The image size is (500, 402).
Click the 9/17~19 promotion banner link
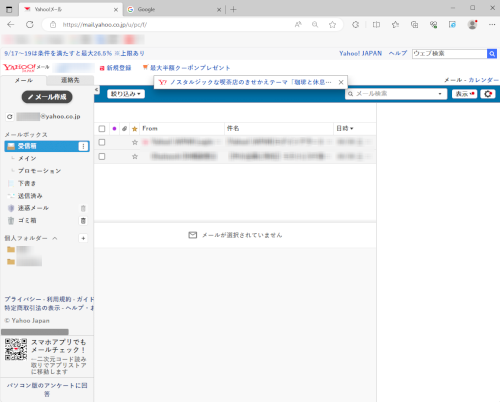pos(74,53)
